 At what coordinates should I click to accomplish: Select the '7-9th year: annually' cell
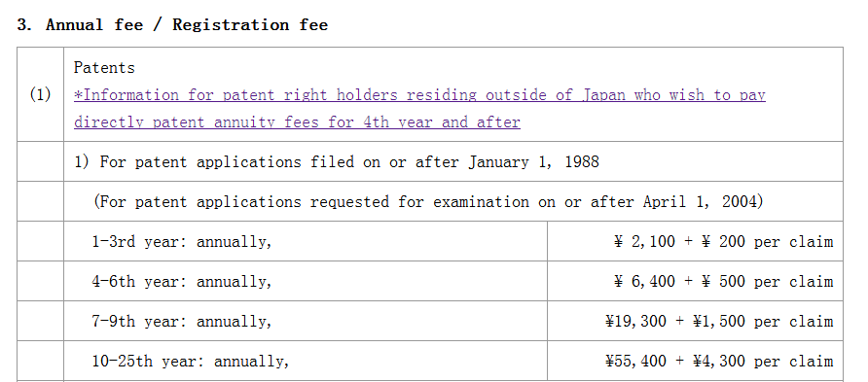[x=306, y=321]
